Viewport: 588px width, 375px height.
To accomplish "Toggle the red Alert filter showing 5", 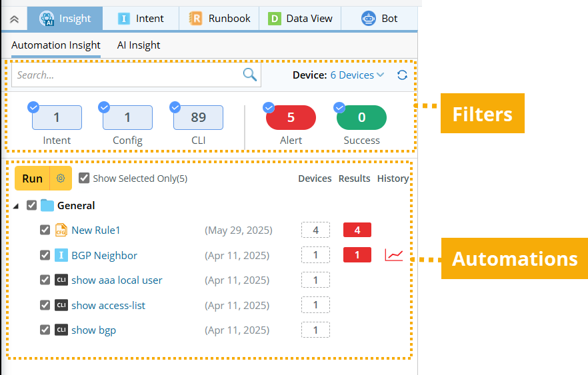I will coord(291,118).
